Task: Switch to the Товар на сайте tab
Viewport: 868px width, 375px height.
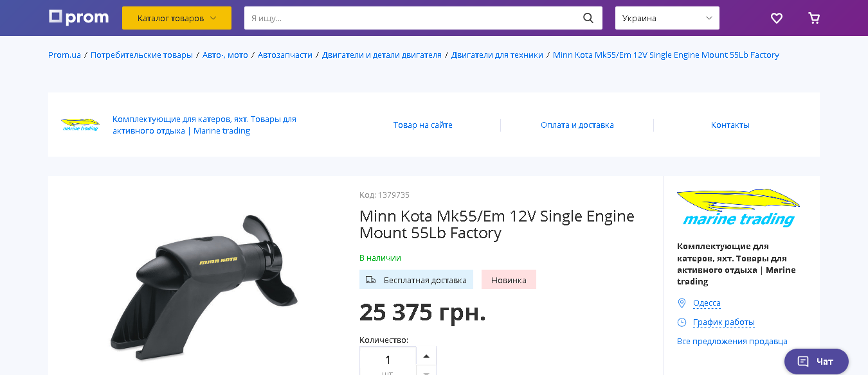Action: (423, 125)
